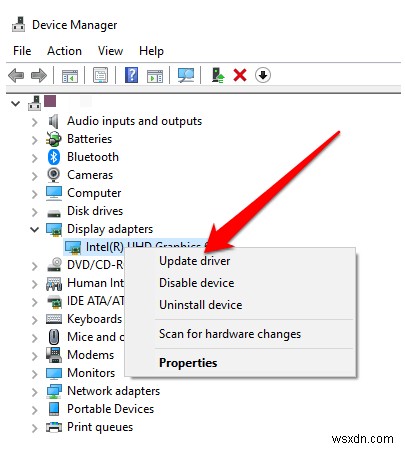Expand the Portable Devices chevron
Image resolution: width=405 pixels, height=449 pixels.
click(35, 410)
